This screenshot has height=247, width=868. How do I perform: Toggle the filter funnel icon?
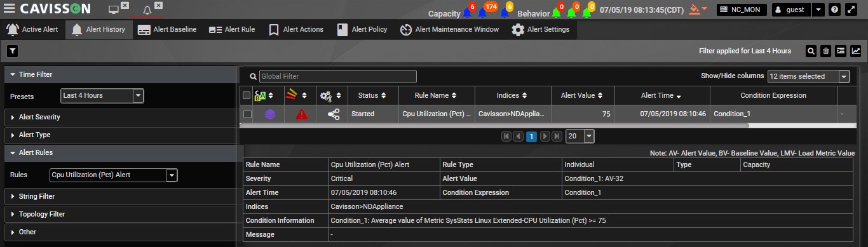pos(12,51)
